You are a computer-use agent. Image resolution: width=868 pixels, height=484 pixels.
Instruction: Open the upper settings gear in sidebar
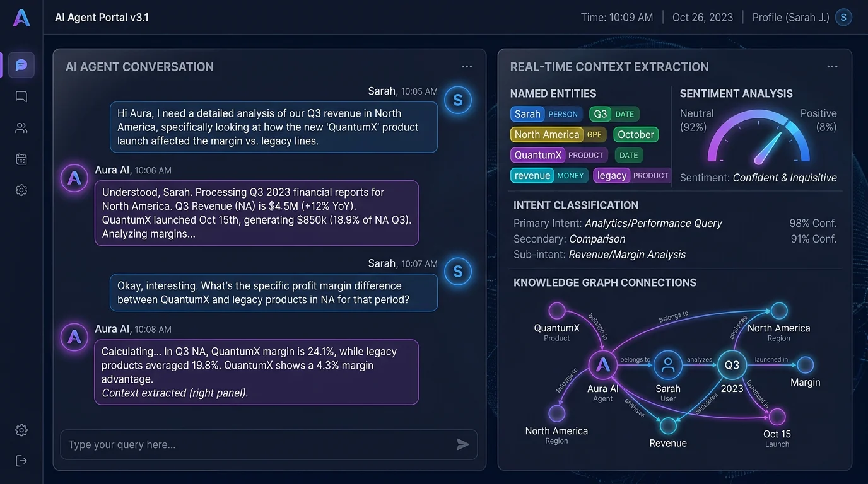pyautogui.click(x=21, y=190)
